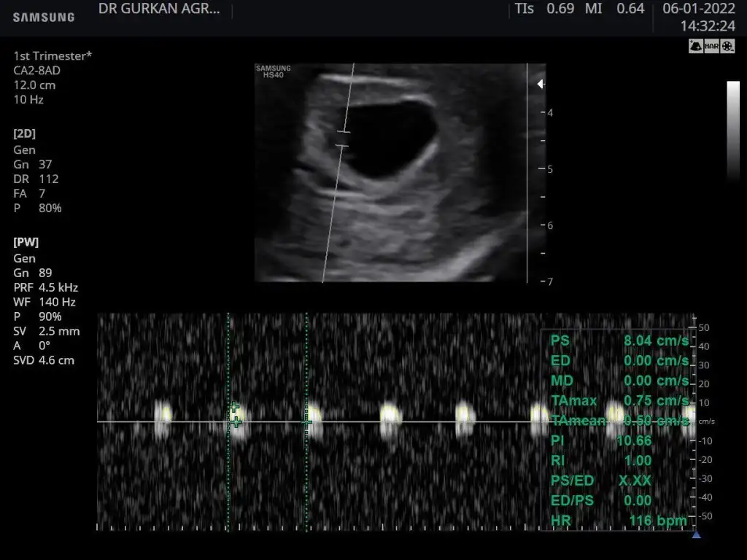Select the [PW] mode settings header

[26, 242]
